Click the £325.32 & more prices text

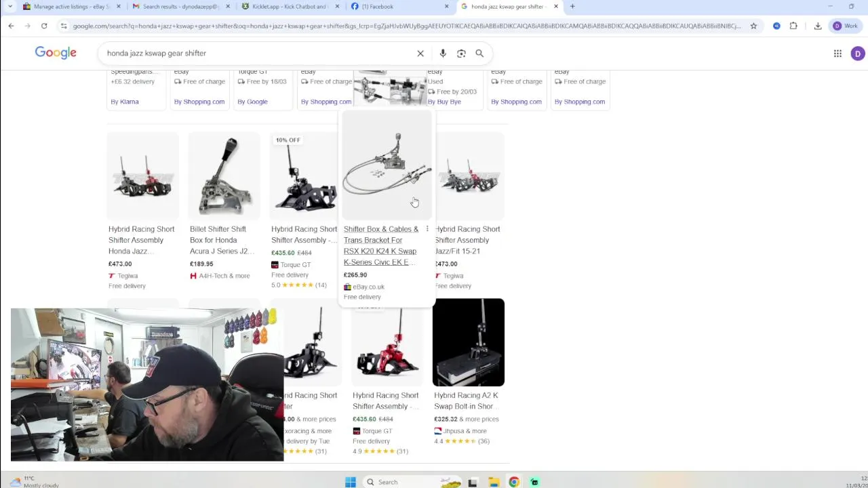tap(467, 419)
